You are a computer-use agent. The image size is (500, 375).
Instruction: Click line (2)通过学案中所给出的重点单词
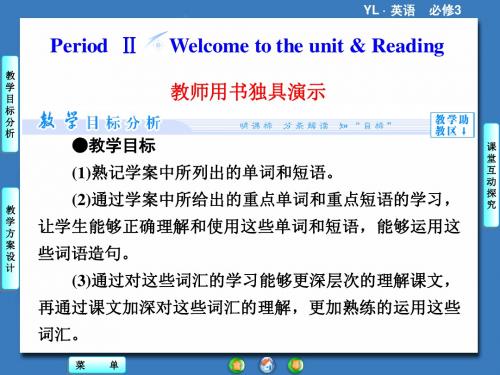tap(262, 200)
